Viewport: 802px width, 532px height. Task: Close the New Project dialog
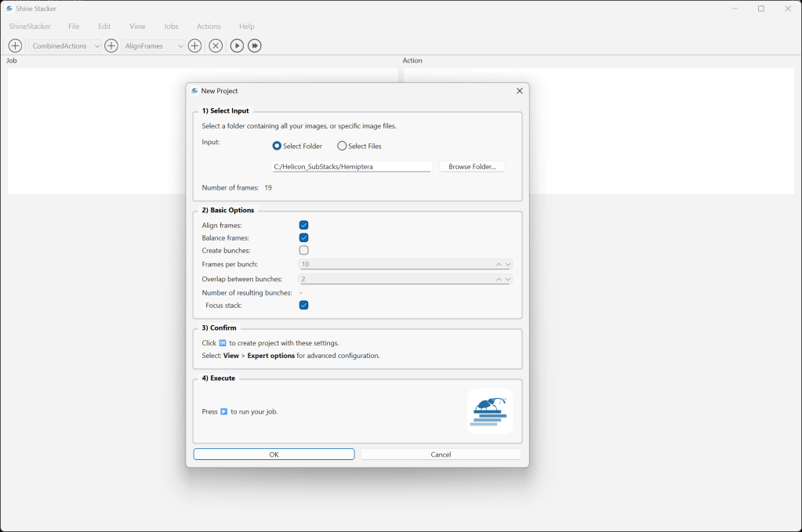(x=519, y=91)
